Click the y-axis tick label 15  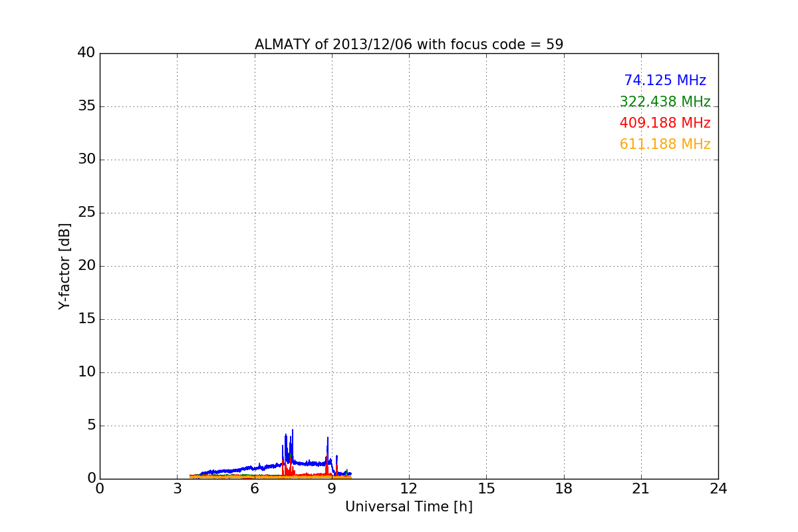point(86,319)
